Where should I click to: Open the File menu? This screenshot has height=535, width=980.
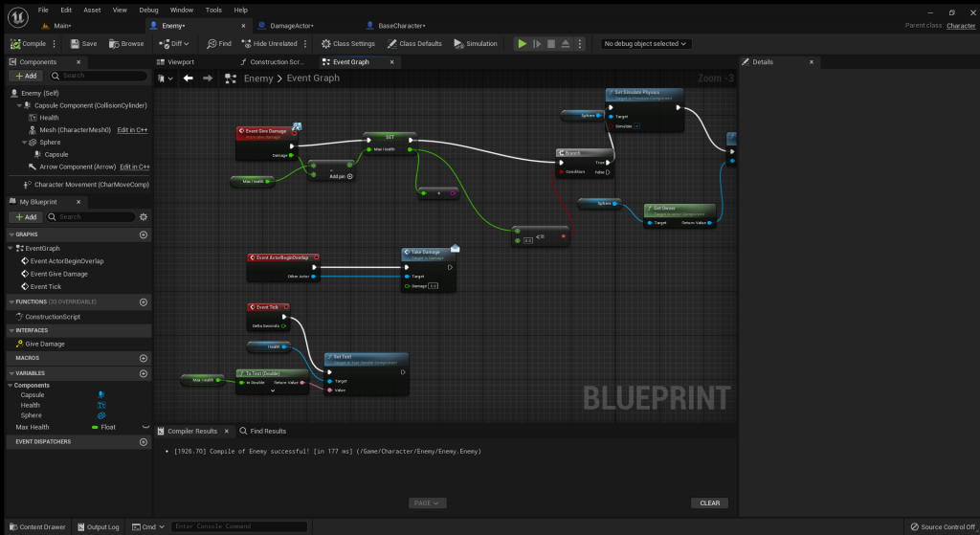tap(43, 10)
